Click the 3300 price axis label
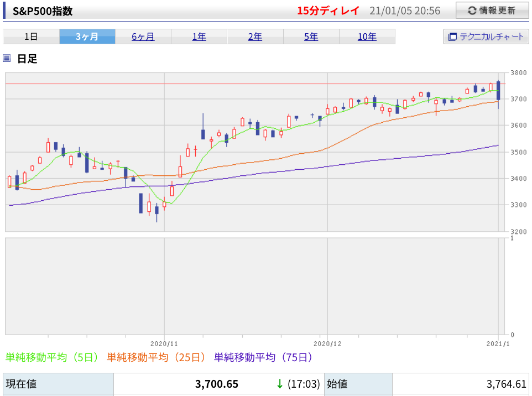Screen dimensions: 532x396 click(519, 205)
